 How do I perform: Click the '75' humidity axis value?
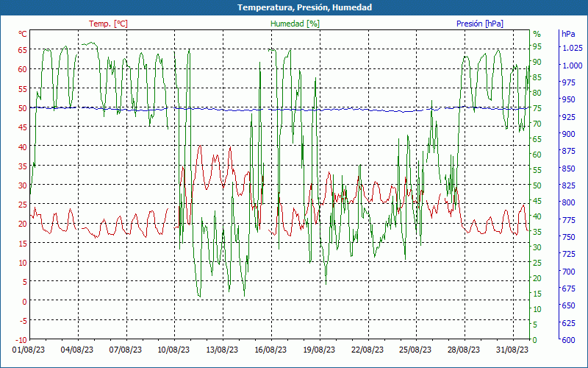537,108
